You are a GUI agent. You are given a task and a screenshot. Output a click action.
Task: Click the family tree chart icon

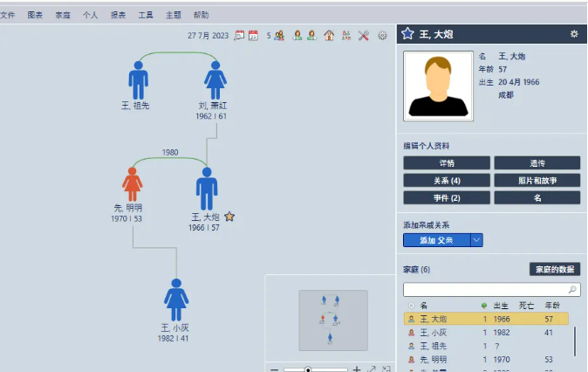coord(346,36)
